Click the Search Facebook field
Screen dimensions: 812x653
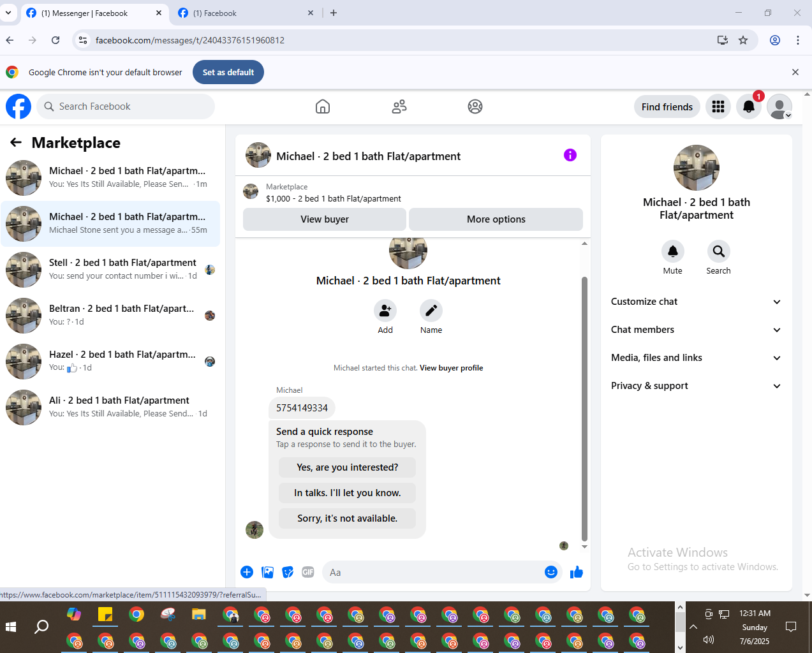[126, 106]
